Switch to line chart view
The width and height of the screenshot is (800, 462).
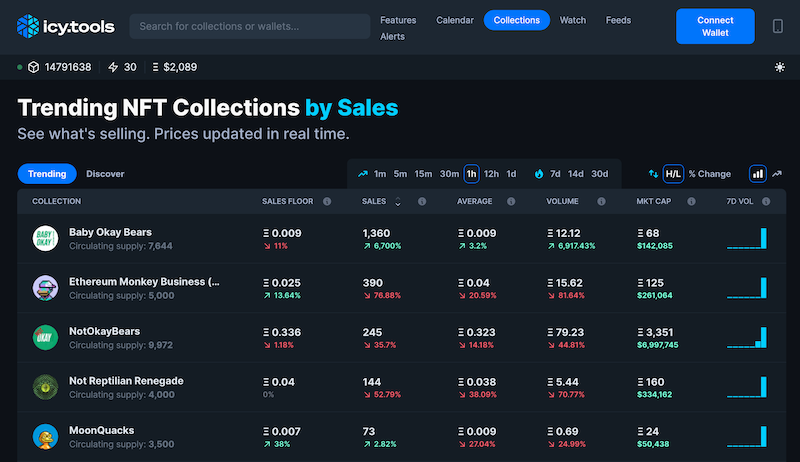coord(777,173)
